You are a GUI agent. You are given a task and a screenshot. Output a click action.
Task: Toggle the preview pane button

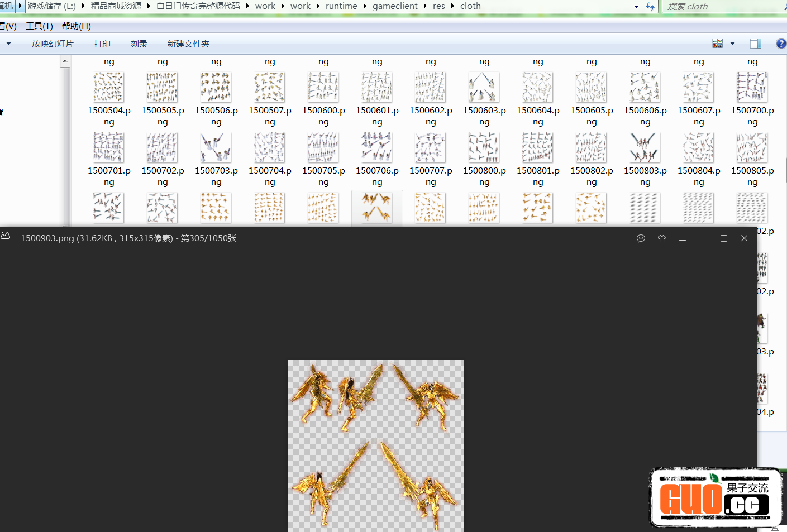coord(755,44)
